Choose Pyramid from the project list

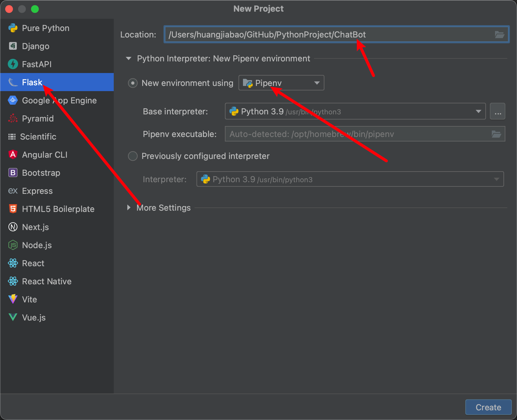pyautogui.click(x=57, y=119)
